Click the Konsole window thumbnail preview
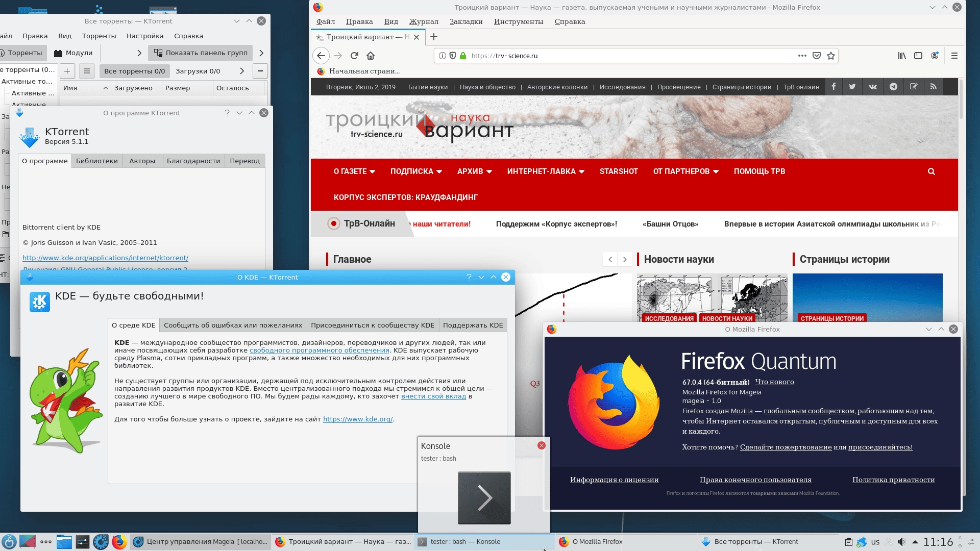 484,498
